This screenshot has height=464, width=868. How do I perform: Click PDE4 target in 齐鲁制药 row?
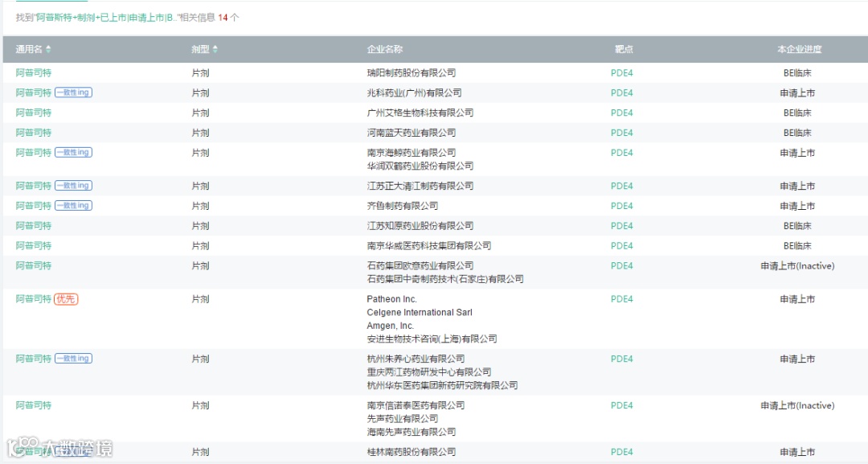click(621, 205)
